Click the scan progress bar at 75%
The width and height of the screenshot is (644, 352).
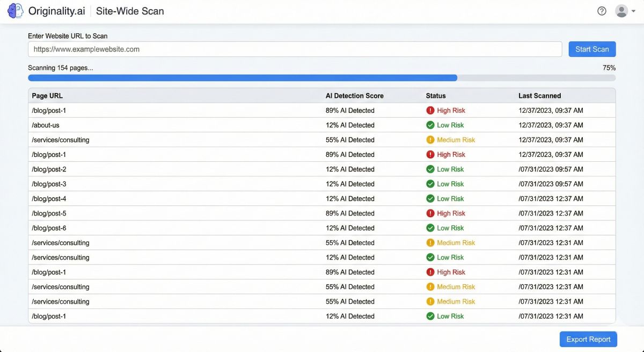(322, 77)
